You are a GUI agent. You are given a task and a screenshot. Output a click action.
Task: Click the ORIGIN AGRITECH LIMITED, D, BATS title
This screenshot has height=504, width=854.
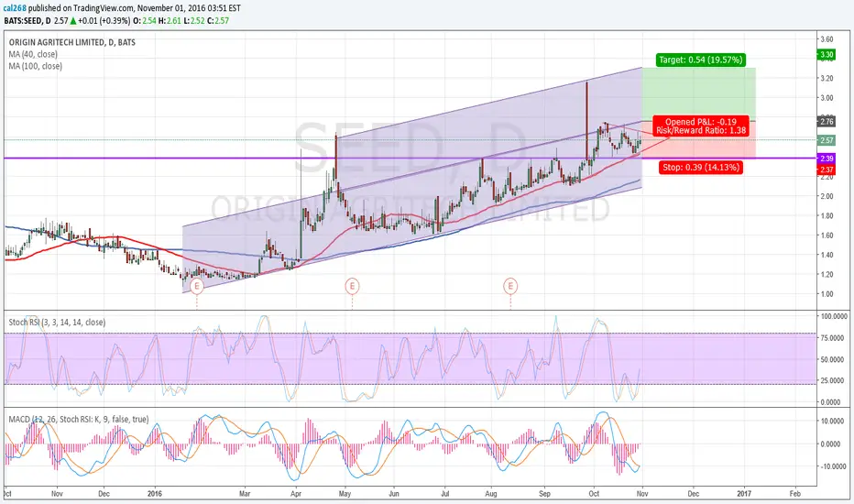click(71, 42)
